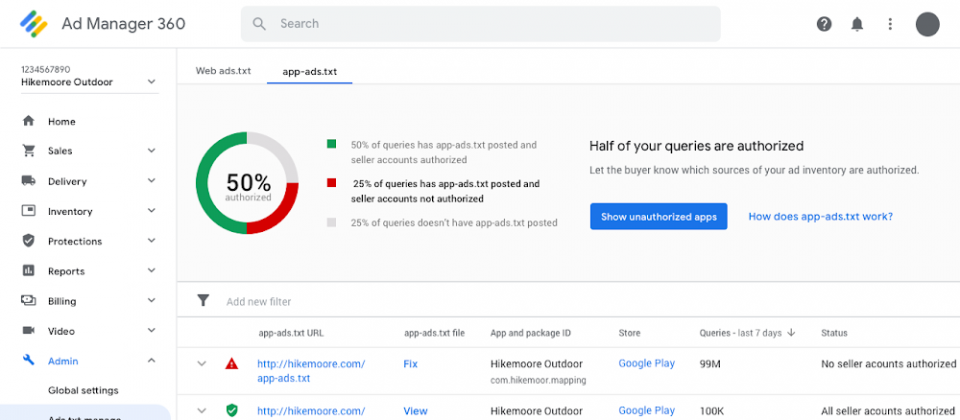
Task: Click All seller acounts authorized status
Action: 888,411
